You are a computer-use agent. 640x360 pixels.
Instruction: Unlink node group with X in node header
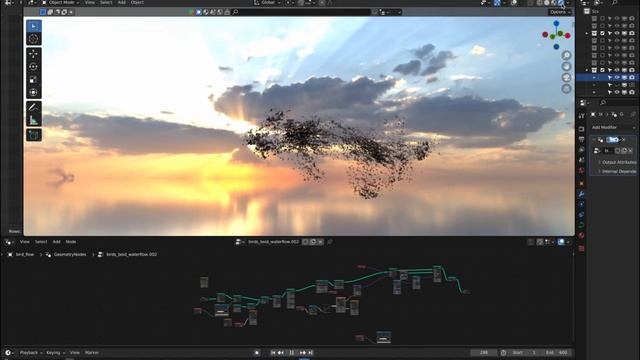point(320,242)
